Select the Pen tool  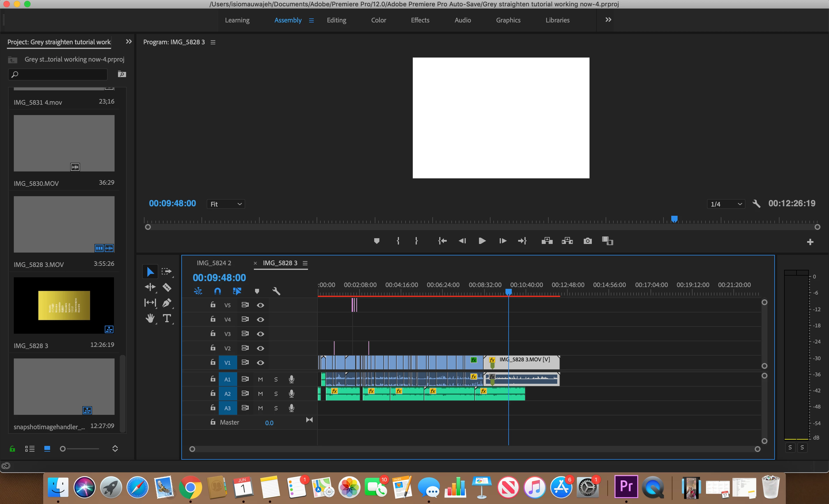pyautogui.click(x=167, y=303)
